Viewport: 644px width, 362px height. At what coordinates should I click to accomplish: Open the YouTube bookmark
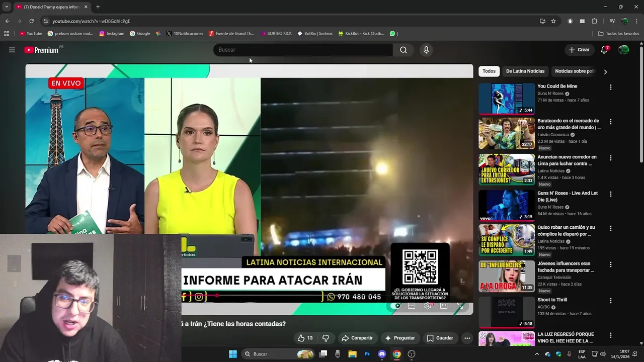pos(31,34)
